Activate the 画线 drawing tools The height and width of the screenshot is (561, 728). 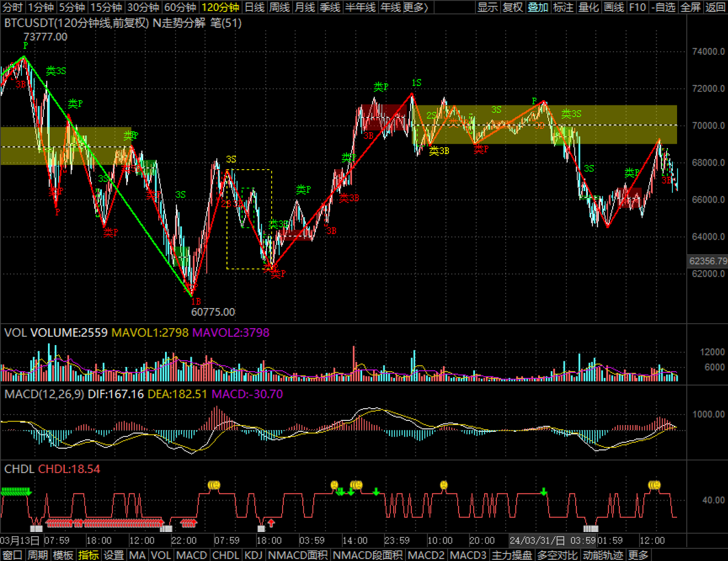(613, 7)
